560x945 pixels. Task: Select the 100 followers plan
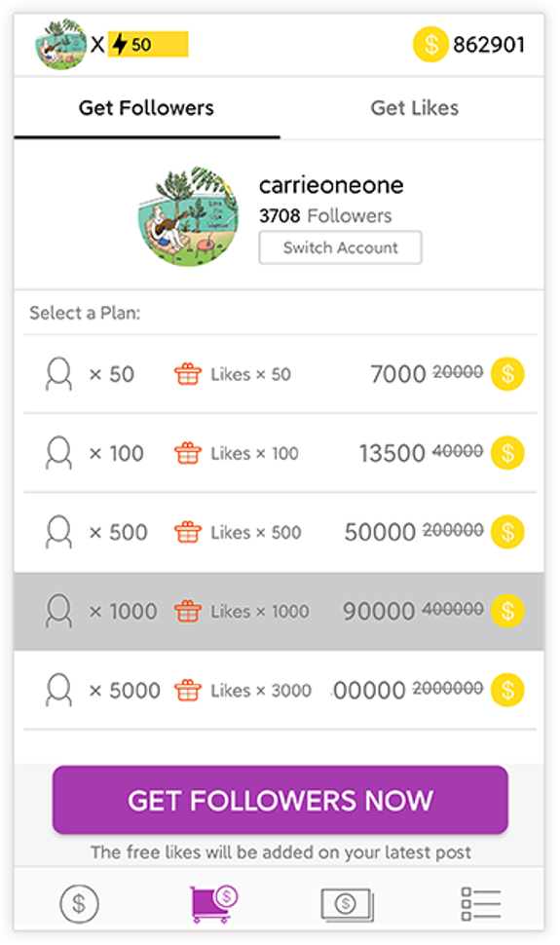280,453
